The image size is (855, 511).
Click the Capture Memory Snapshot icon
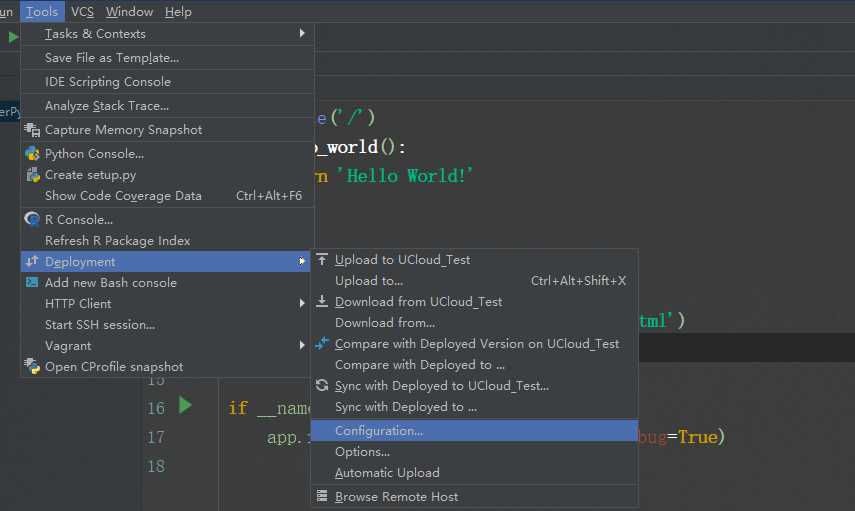click(32, 130)
